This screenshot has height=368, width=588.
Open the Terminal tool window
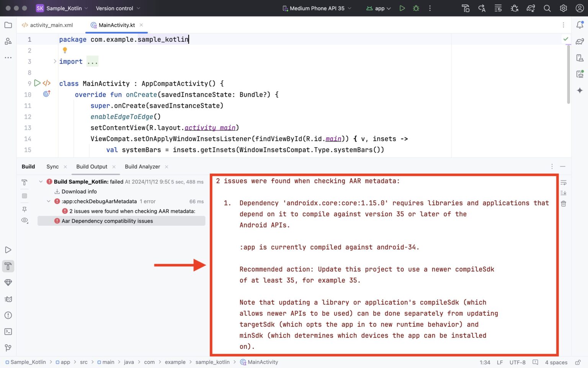[8, 331]
